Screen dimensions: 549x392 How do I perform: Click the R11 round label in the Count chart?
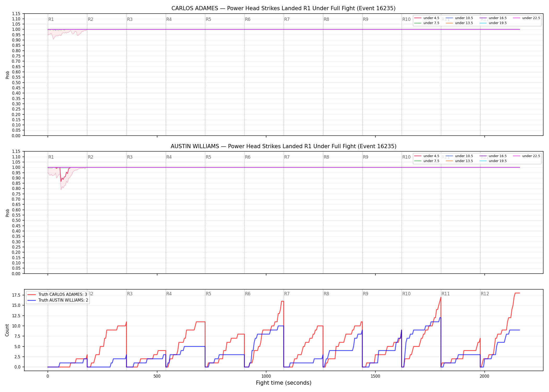(446, 294)
